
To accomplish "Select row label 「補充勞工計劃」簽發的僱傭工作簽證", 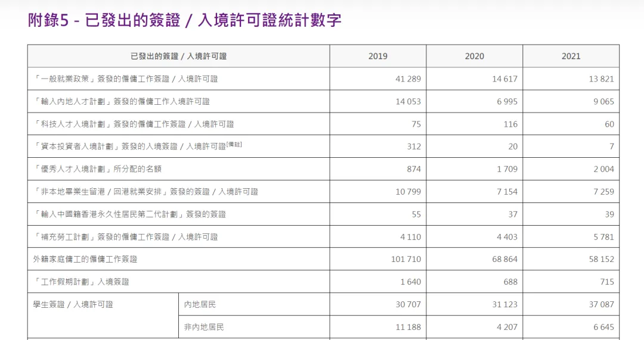I will (126, 236).
